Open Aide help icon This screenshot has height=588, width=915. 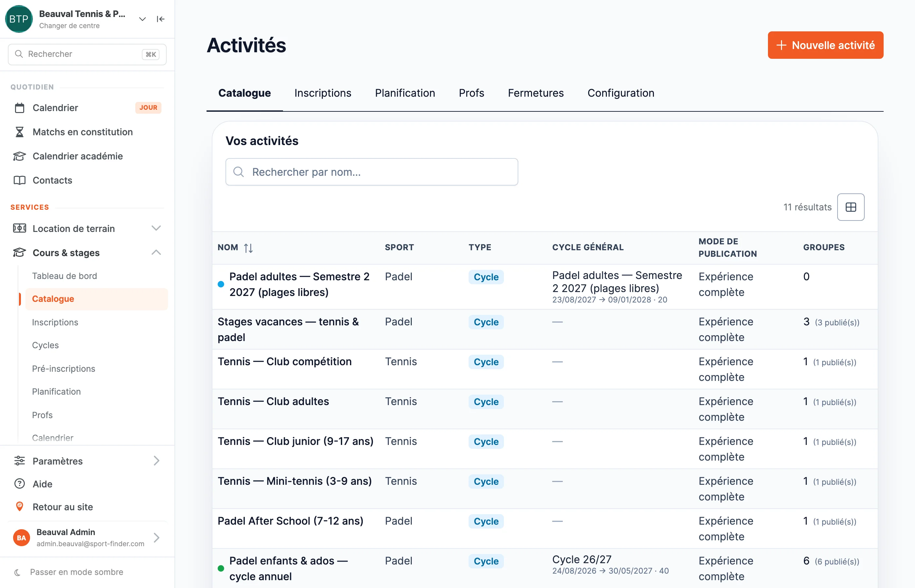pos(20,484)
